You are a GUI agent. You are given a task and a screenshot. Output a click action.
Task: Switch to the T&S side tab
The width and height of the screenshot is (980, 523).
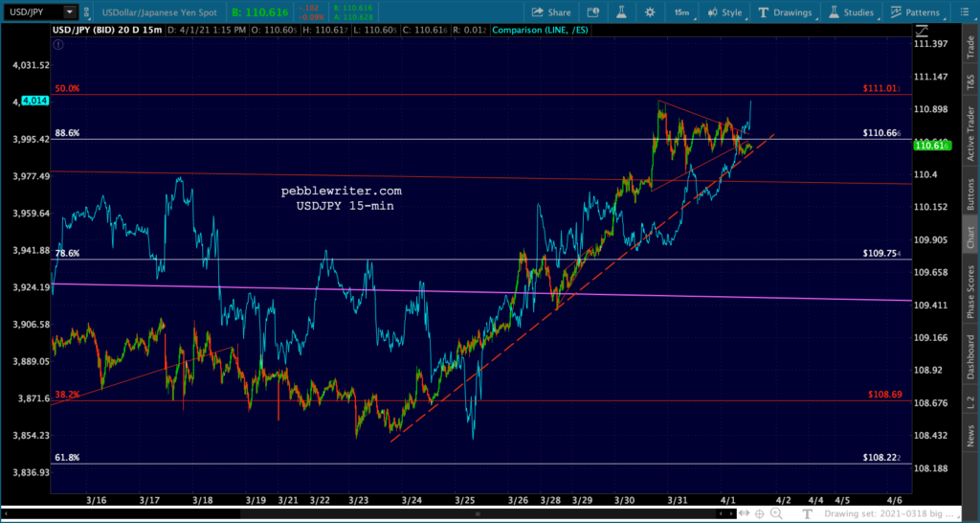[x=970, y=80]
